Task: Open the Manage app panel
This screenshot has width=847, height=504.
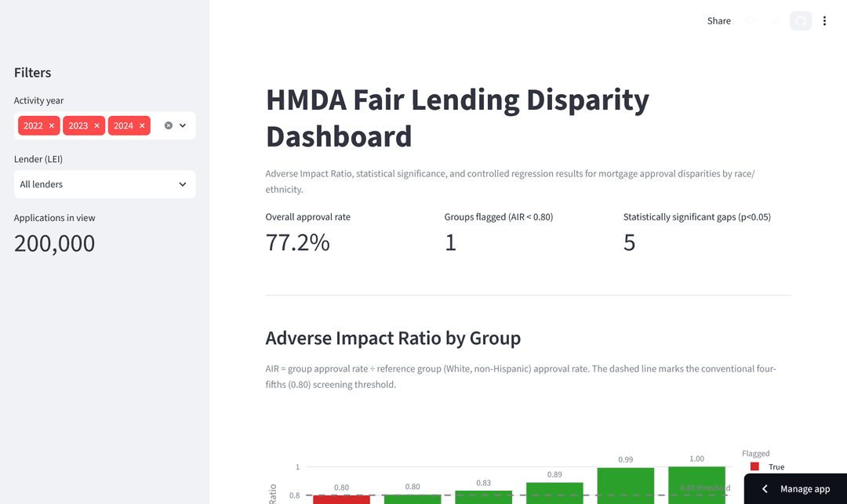Action: (796, 489)
